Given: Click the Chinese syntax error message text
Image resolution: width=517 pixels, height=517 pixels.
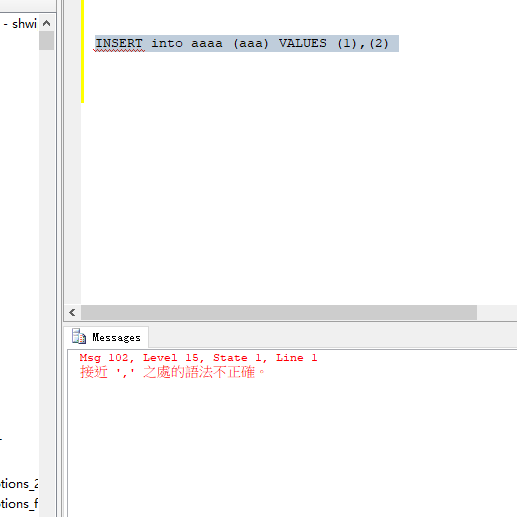Looking at the screenshot, I should point(172,372).
